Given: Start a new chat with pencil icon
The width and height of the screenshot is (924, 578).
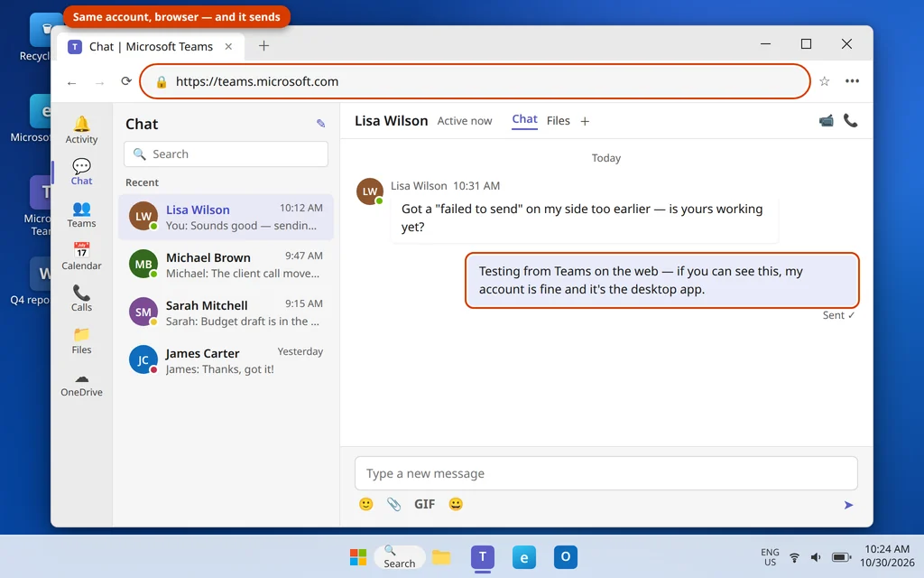Looking at the screenshot, I should (x=320, y=123).
